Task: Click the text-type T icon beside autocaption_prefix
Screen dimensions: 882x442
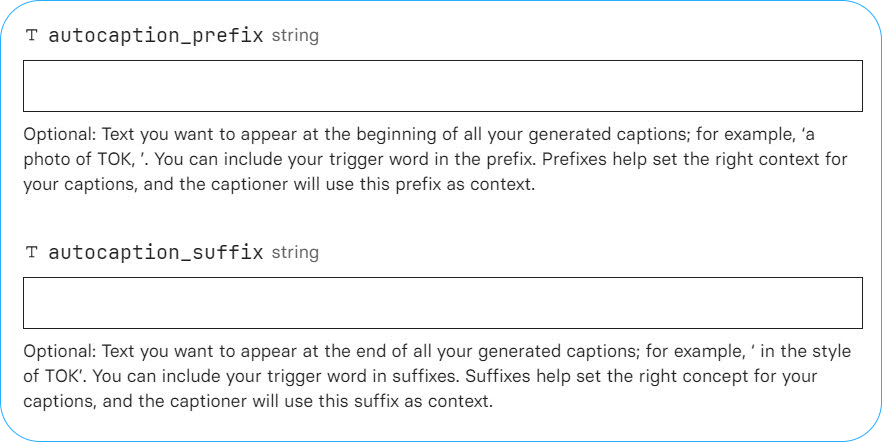Action: pos(32,36)
